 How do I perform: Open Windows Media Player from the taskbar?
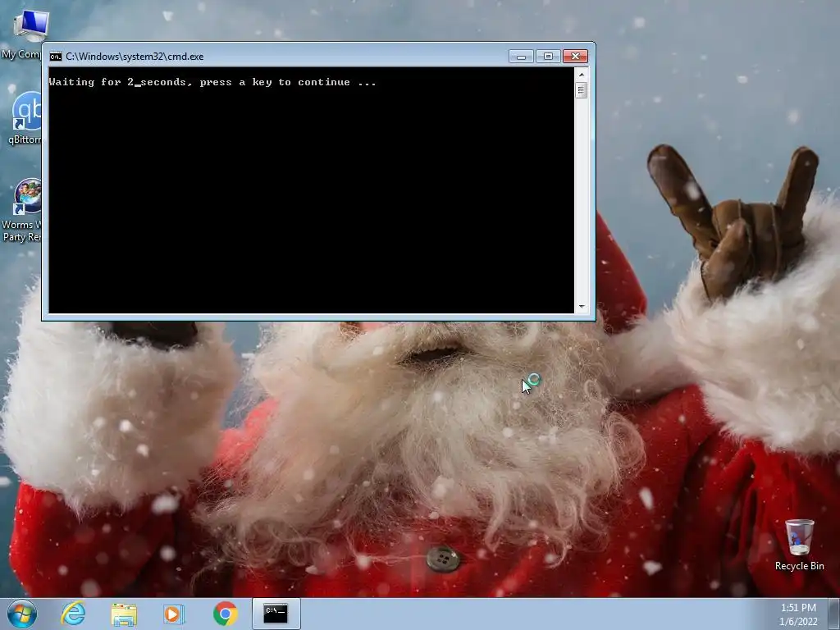(174, 614)
